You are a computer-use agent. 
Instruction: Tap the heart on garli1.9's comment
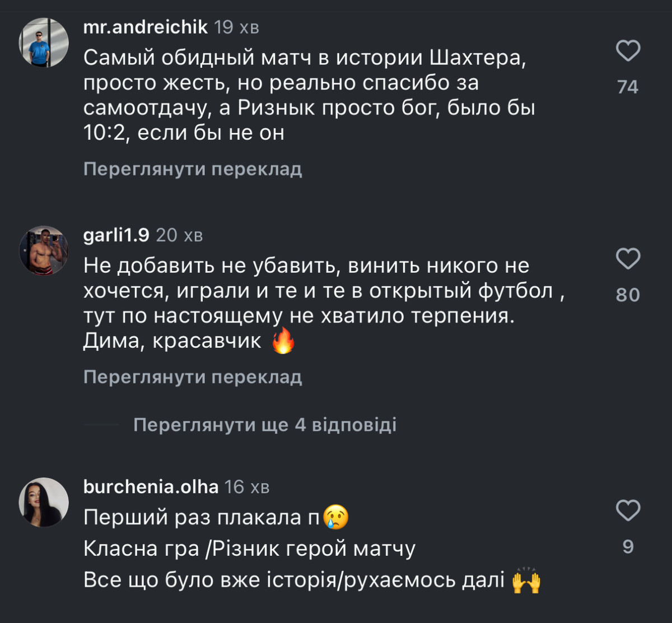click(628, 259)
